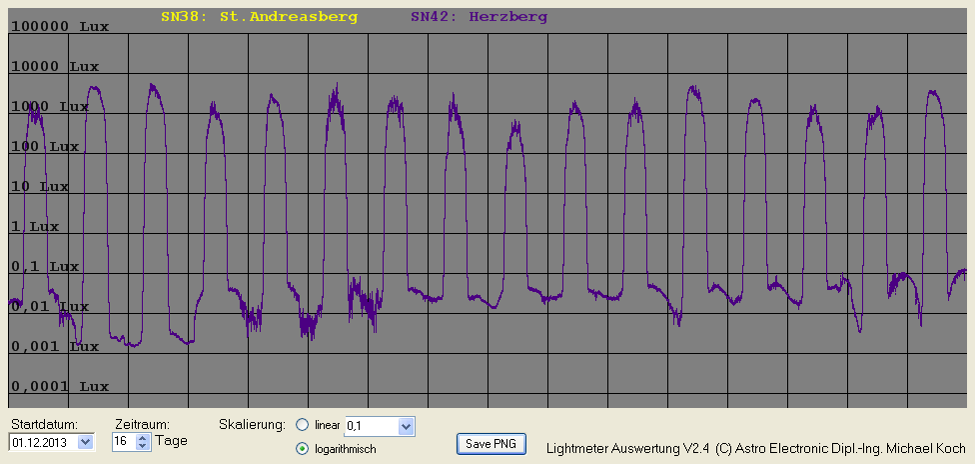Click the Zeitraum: label
The height and width of the screenshot is (476, 980).
coord(143,425)
